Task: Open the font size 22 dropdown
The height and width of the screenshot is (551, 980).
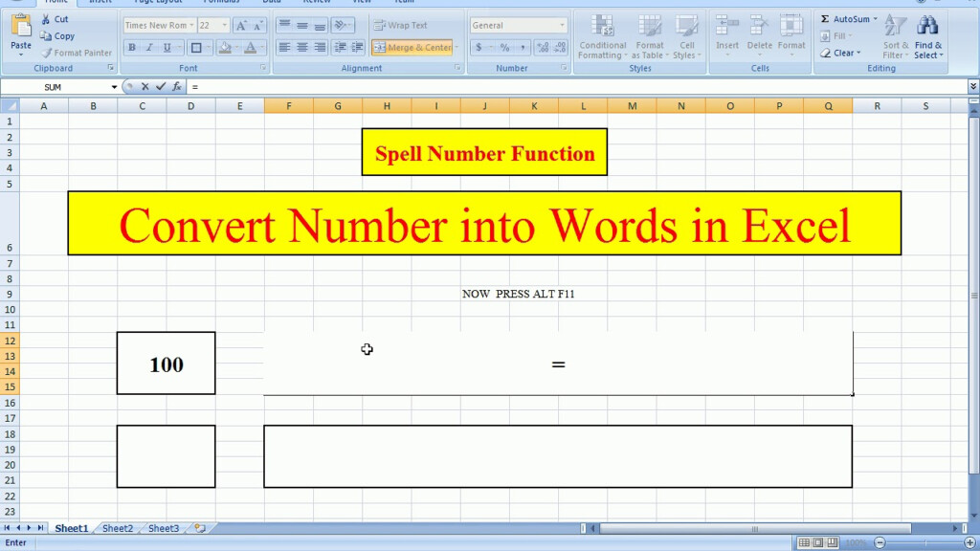Action: 224,26
